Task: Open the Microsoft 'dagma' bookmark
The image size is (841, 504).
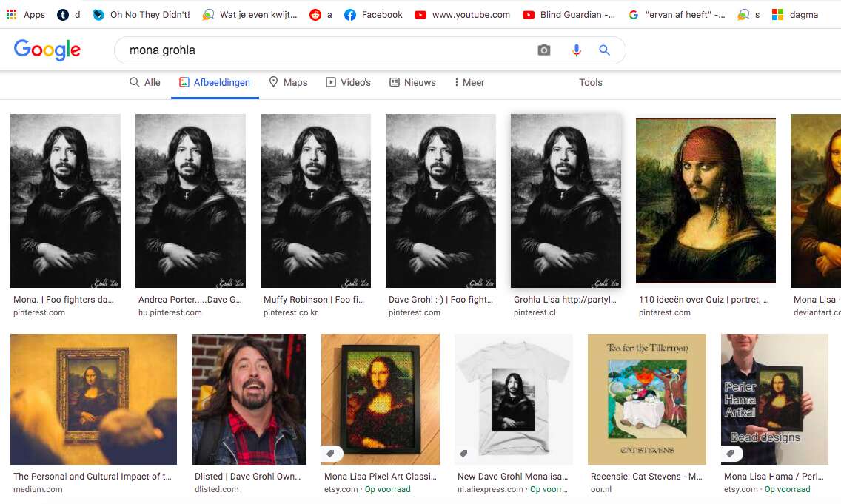Action: 795,15
